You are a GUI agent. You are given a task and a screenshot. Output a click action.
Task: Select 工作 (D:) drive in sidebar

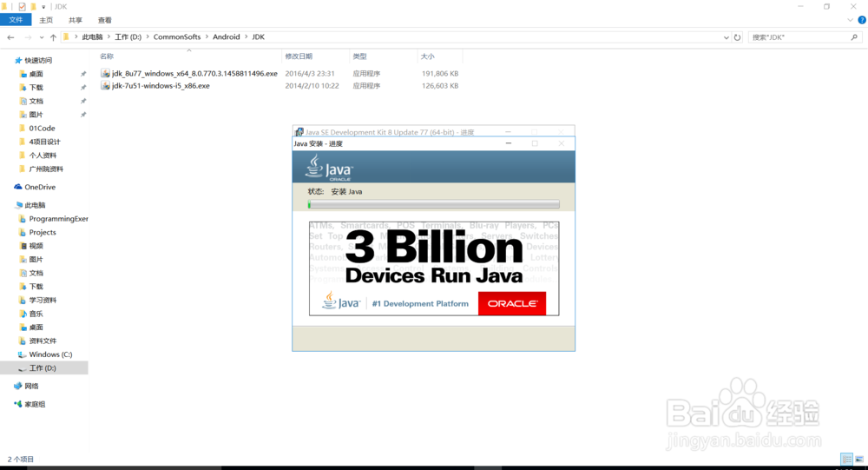pyautogui.click(x=42, y=368)
